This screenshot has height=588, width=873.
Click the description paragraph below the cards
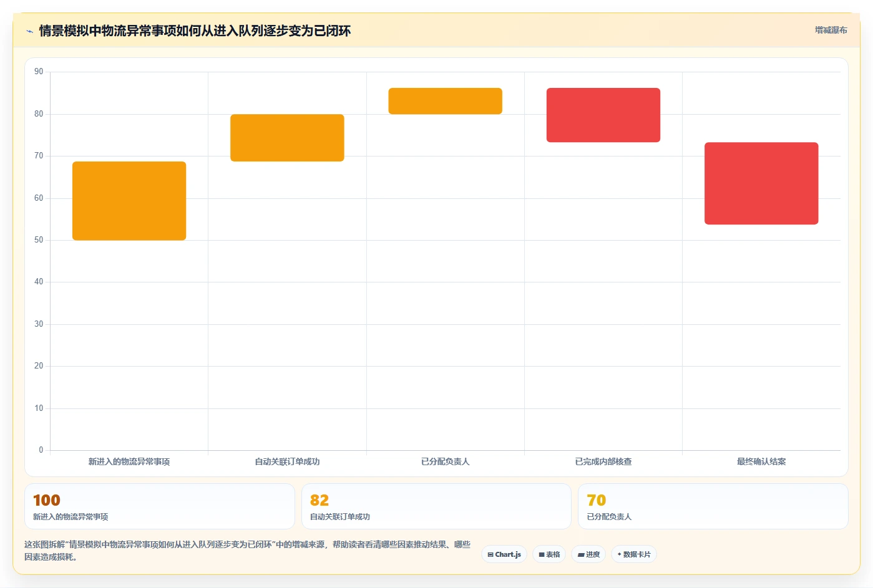pyautogui.click(x=248, y=551)
